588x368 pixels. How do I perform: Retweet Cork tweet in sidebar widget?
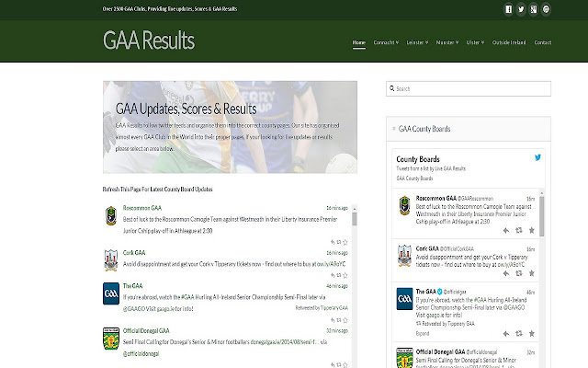[x=519, y=273]
